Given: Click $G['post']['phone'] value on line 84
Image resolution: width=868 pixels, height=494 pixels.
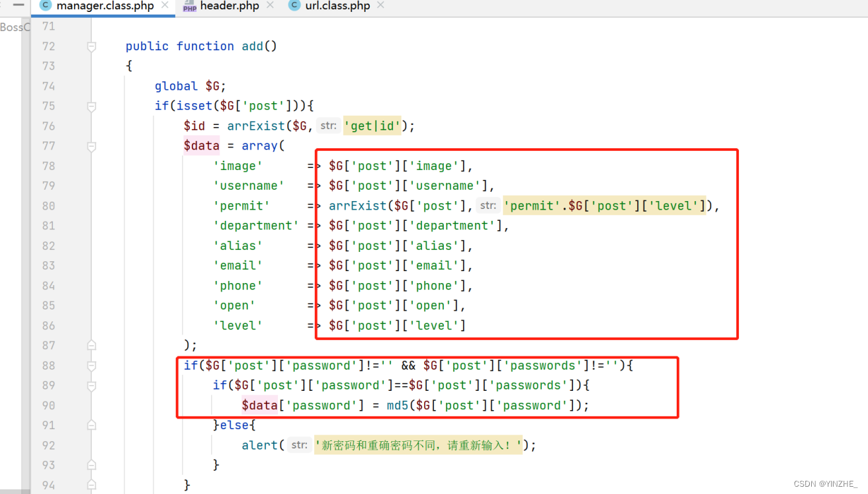Looking at the screenshot, I should click(398, 286).
